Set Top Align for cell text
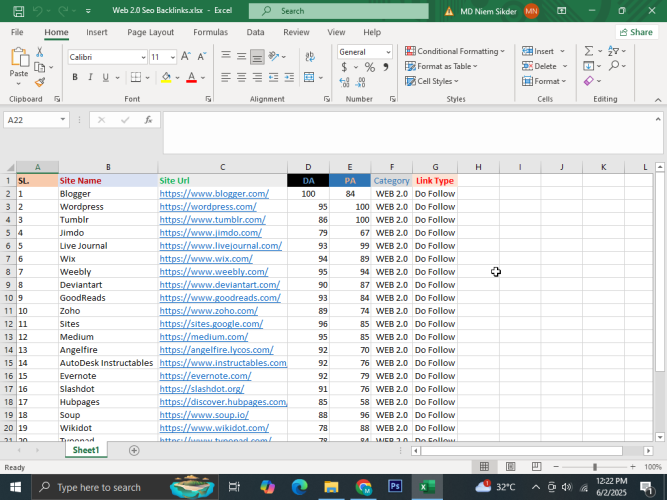Screen dimensions: 667x500 [226, 56]
